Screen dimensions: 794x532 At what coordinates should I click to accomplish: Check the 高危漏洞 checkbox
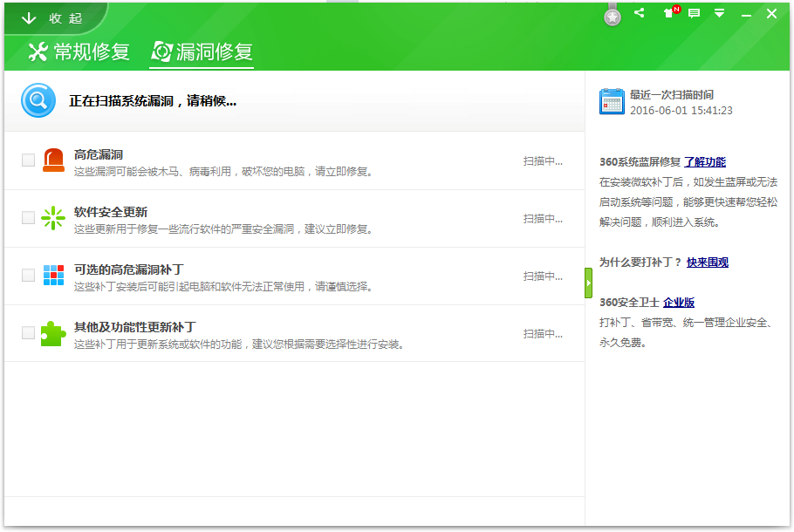[28, 160]
